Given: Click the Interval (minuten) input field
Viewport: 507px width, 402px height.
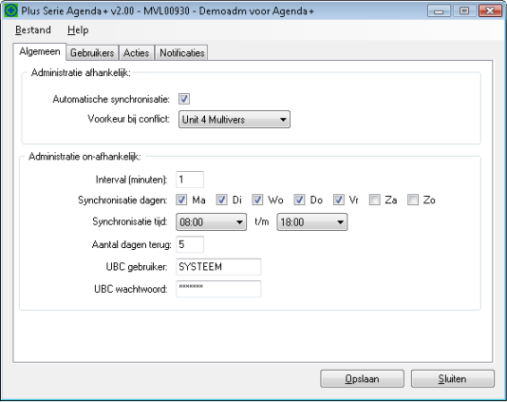Looking at the screenshot, I should pyautogui.click(x=190, y=180).
